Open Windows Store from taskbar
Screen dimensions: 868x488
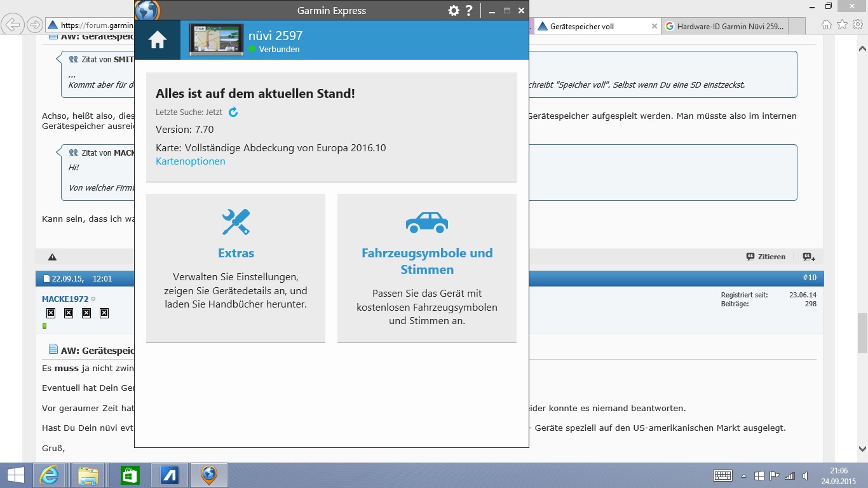[x=130, y=475]
